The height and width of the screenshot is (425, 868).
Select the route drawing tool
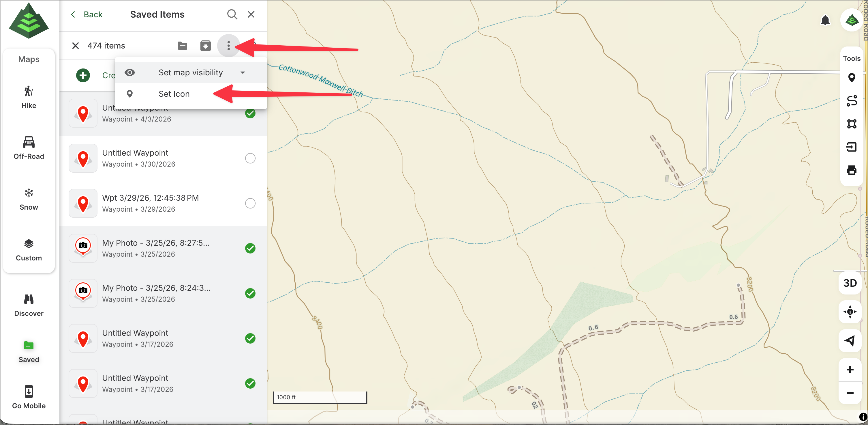pos(851,101)
